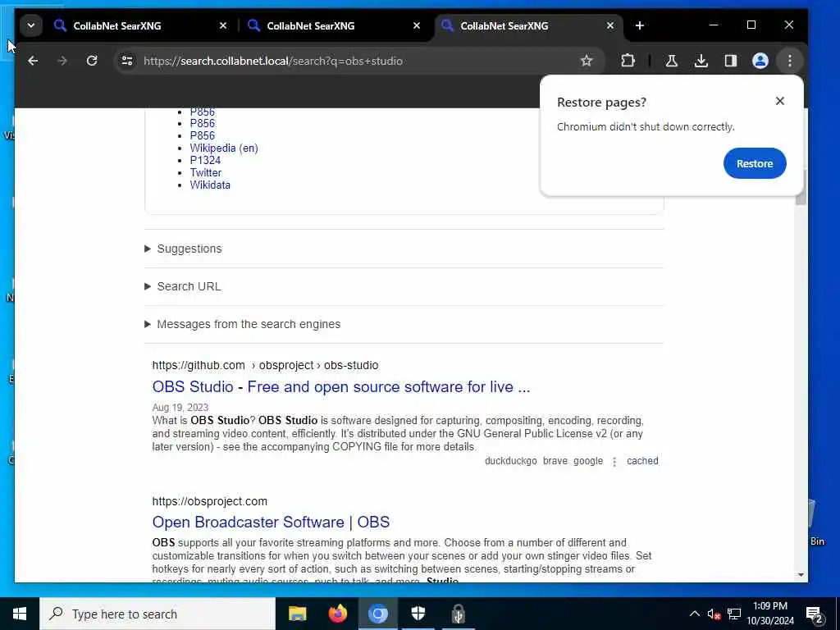Screen dimensions: 840x630
Task: Click the page vertical scrollbar thumb
Action: tap(801, 188)
